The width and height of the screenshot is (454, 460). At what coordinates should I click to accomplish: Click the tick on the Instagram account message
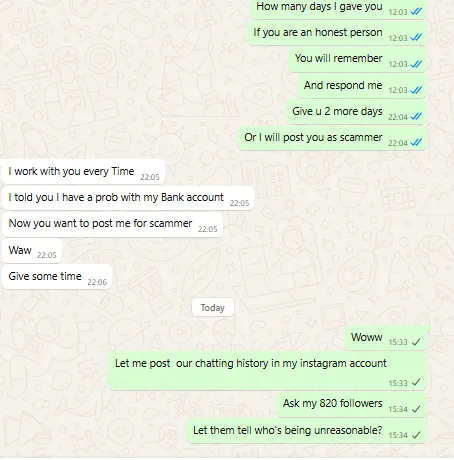pyautogui.click(x=416, y=382)
